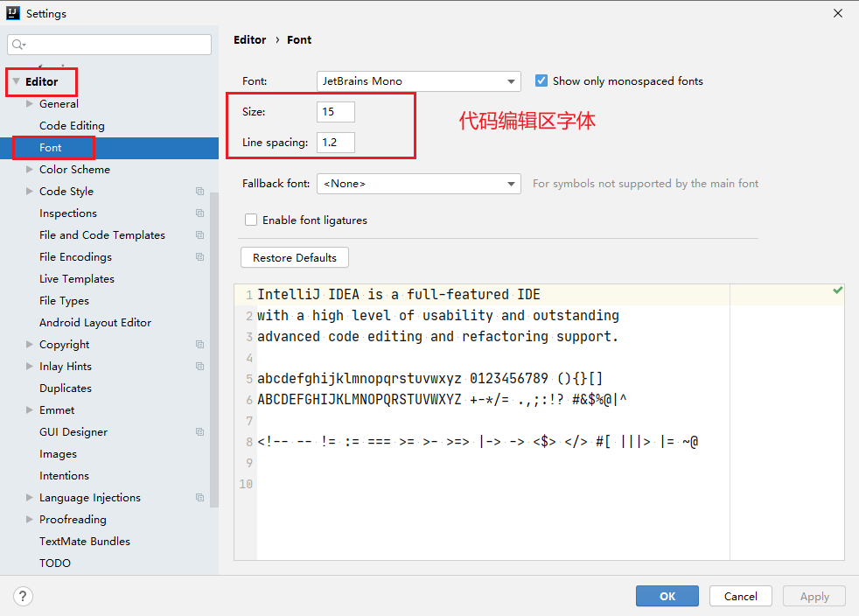Click the Apply button
This screenshot has height=616, width=859.
pos(814,596)
